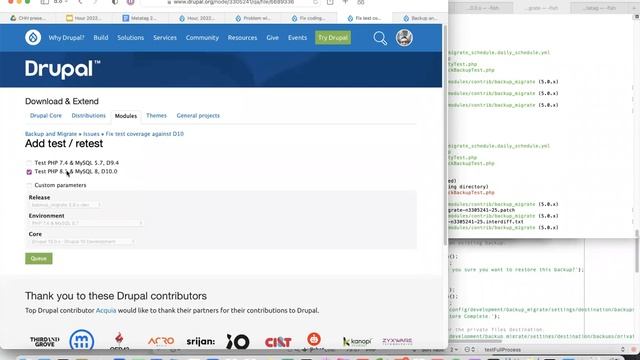Click the Srijan sponsor logo

[x=200, y=341]
